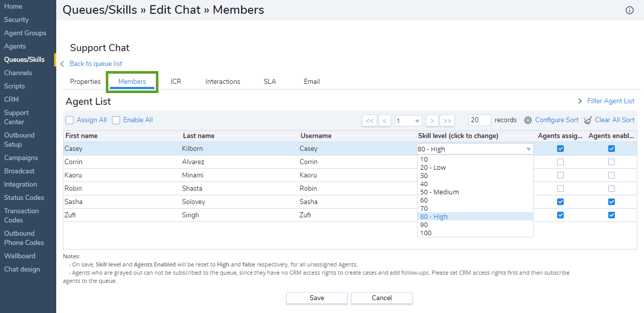
Task: Open Status Codes in the sidebar
Action: (24, 198)
